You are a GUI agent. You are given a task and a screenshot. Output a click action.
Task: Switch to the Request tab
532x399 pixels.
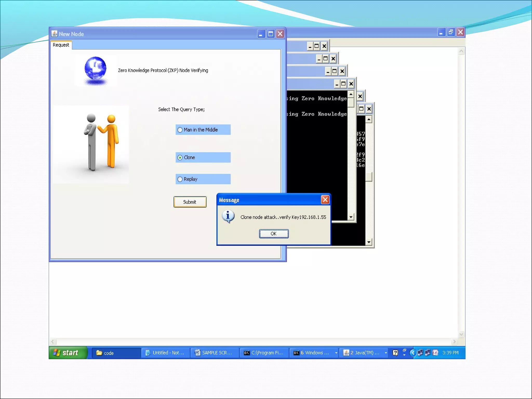(61, 45)
